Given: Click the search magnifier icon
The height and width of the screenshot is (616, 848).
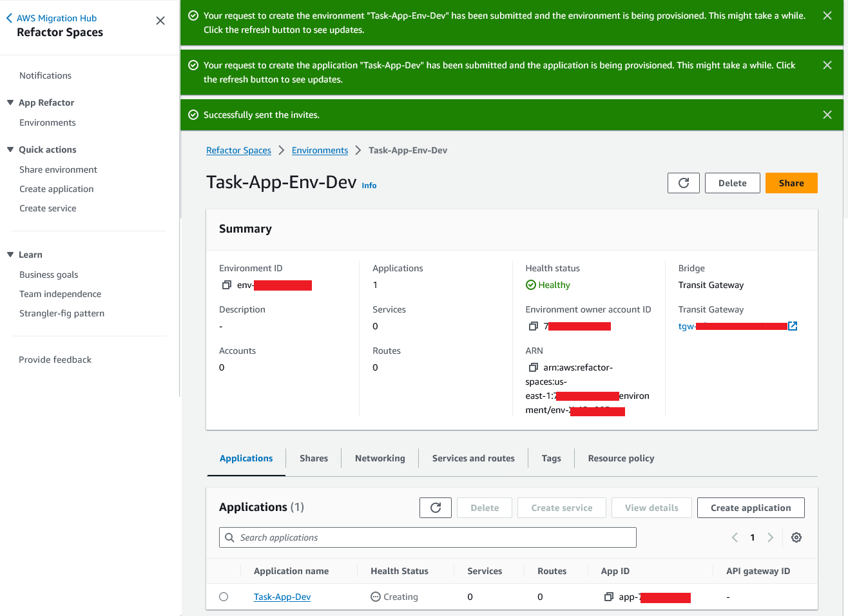Looking at the screenshot, I should point(229,537).
